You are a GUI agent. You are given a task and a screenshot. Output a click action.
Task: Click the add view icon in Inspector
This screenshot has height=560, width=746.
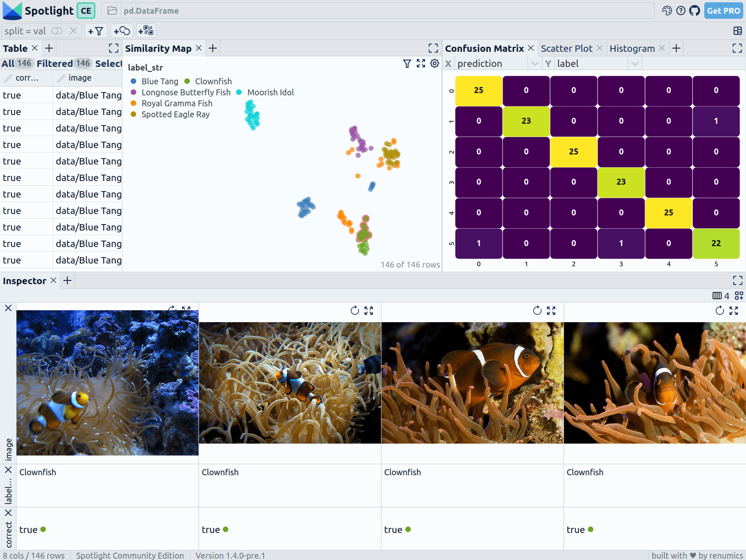point(739,296)
